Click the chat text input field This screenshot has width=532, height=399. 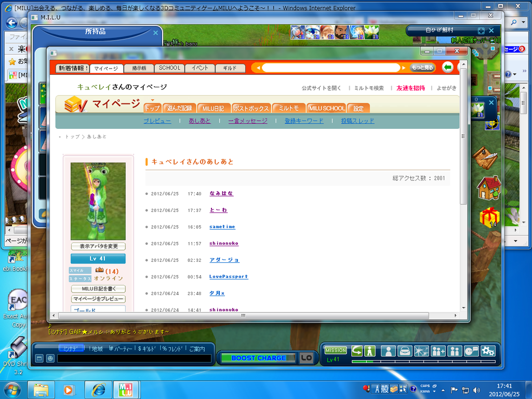tap(134, 358)
